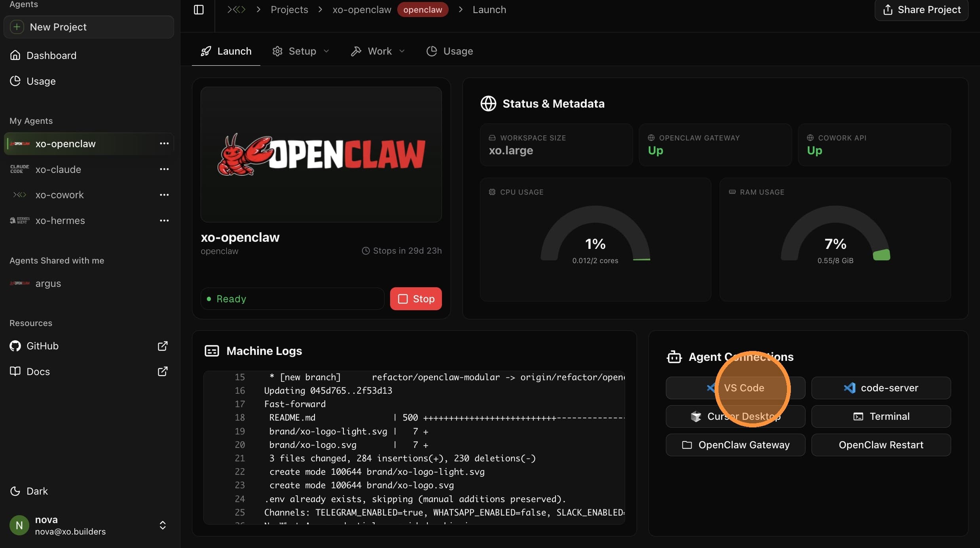This screenshot has height=548, width=980.
Task: Click the Docs book icon
Action: [15, 371]
